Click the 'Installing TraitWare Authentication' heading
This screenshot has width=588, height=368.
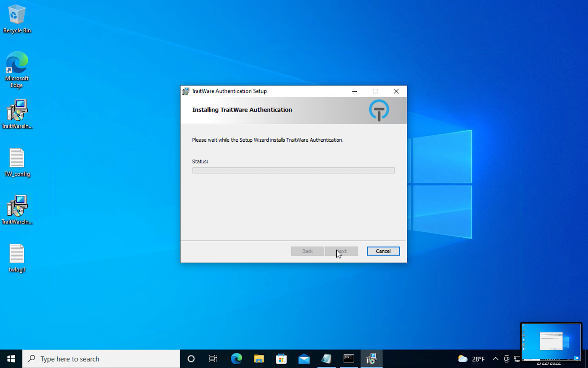tap(242, 110)
